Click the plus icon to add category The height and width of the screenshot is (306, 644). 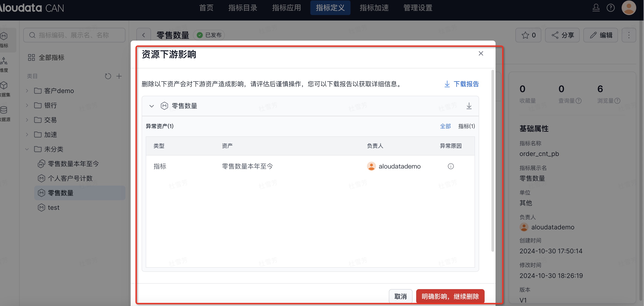(x=119, y=76)
